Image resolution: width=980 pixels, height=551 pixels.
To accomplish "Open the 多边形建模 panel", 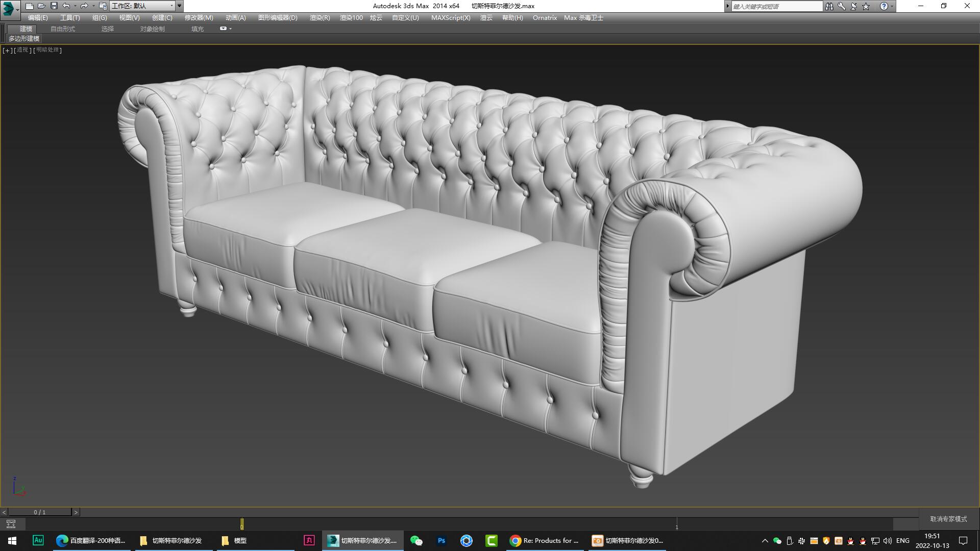I will (24, 39).
